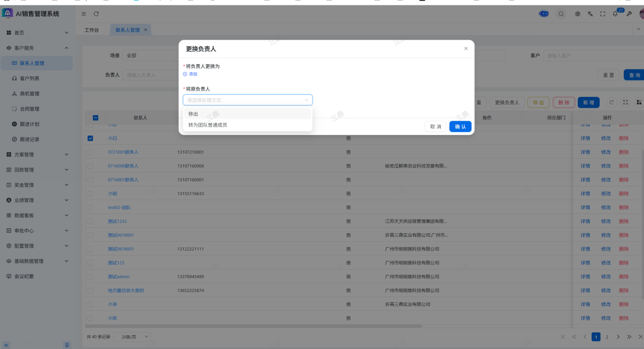Click the AI assistant robot icon

[x=544, y=14]
